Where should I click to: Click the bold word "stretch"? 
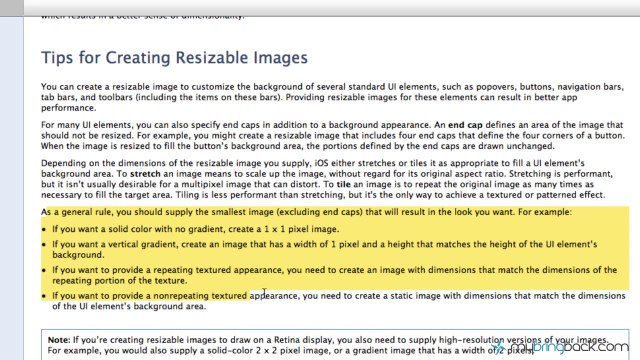(x=145, y=173)
